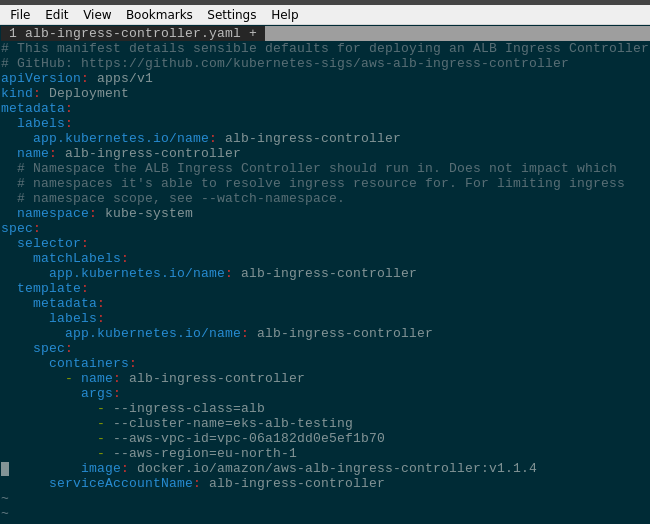Click the '--watch-namespace.' comment line
Viewport: 650px width, 524px height.
[180, 198]
